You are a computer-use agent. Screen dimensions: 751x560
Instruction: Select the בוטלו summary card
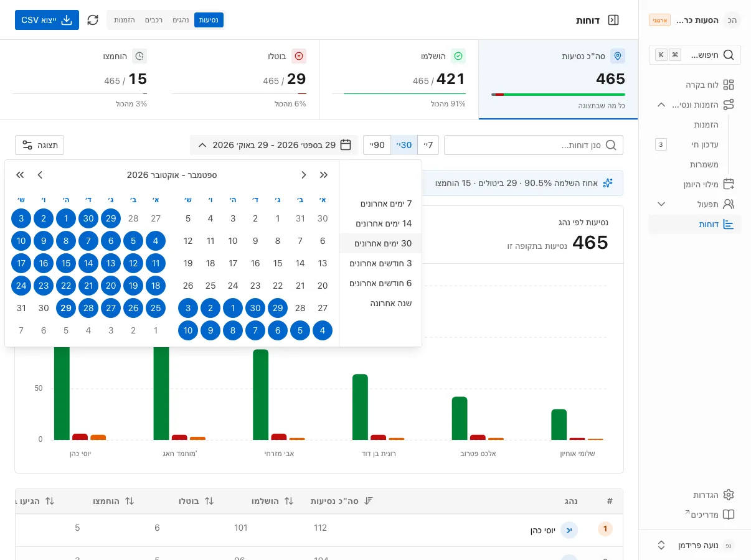(239, 80)
